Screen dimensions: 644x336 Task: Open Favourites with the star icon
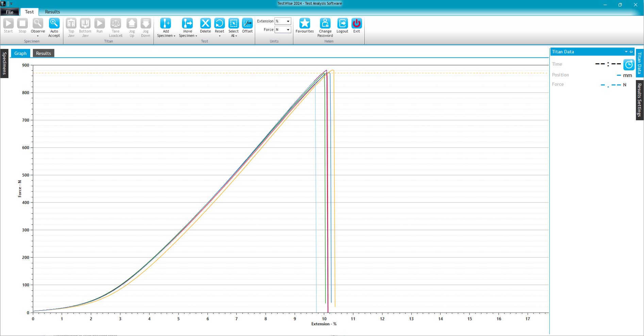click(304, 24)
